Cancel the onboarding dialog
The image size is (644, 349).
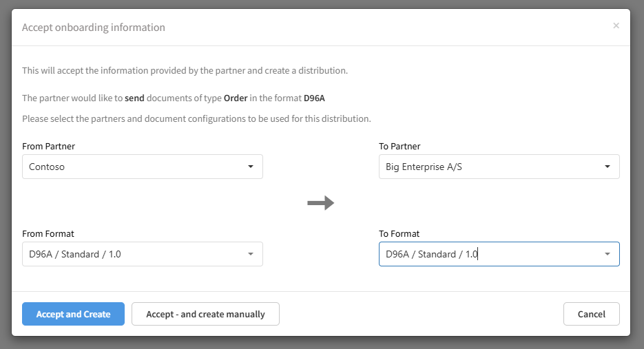tap(591, 314)
